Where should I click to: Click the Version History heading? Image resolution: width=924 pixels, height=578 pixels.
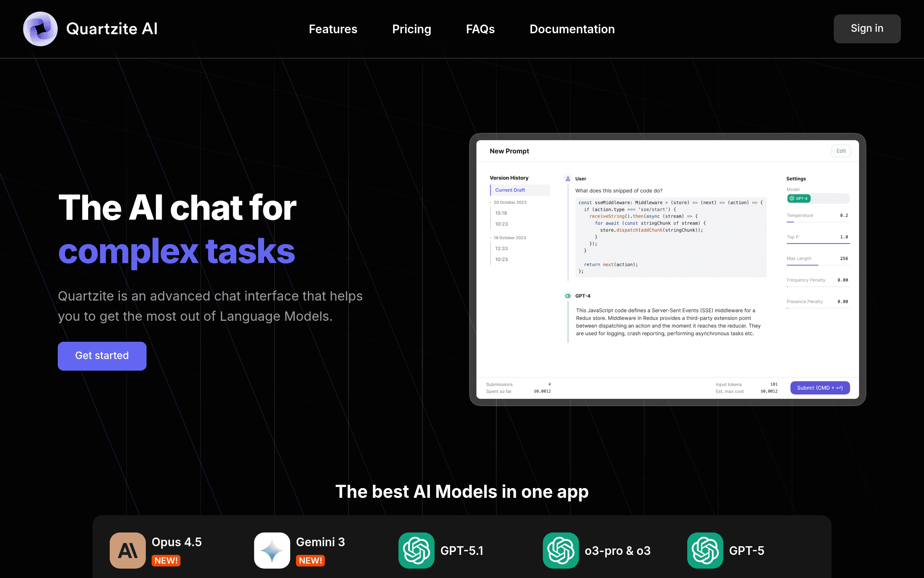(509, 178)
